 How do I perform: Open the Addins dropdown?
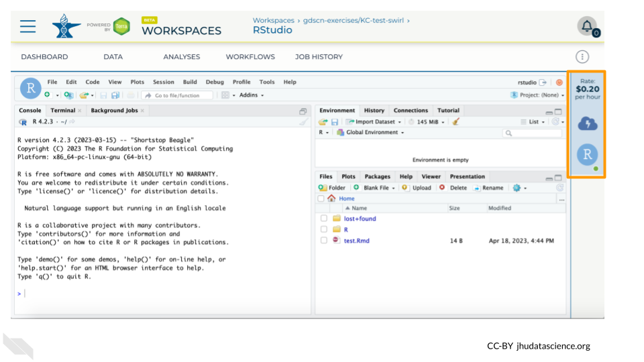click(x=252, y=95)
